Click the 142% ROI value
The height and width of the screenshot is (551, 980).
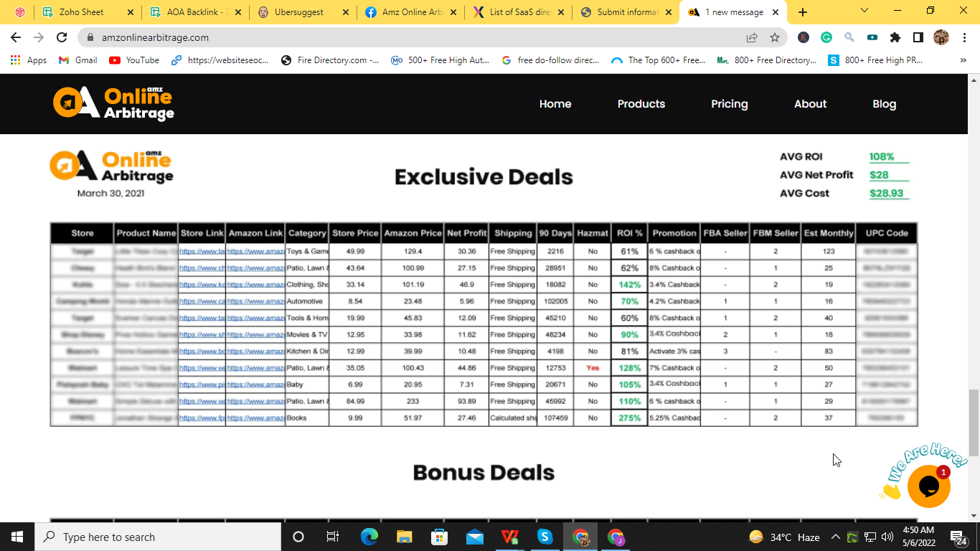629,285
